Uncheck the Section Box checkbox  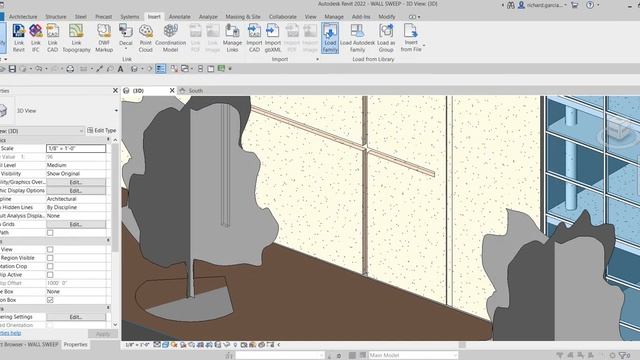click(50, 300)
